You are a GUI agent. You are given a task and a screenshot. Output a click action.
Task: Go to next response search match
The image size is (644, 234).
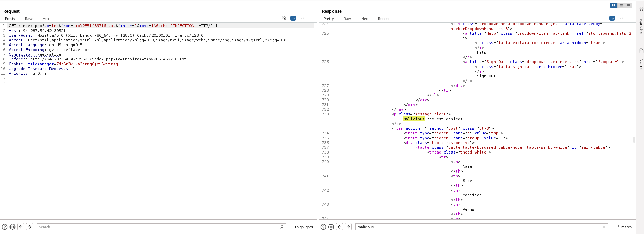(348, 227)
